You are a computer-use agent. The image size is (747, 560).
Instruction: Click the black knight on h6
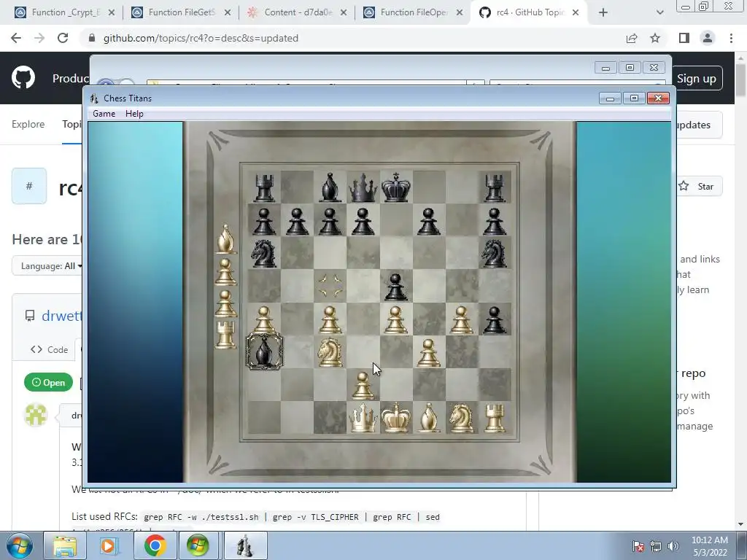coord(495,253)
